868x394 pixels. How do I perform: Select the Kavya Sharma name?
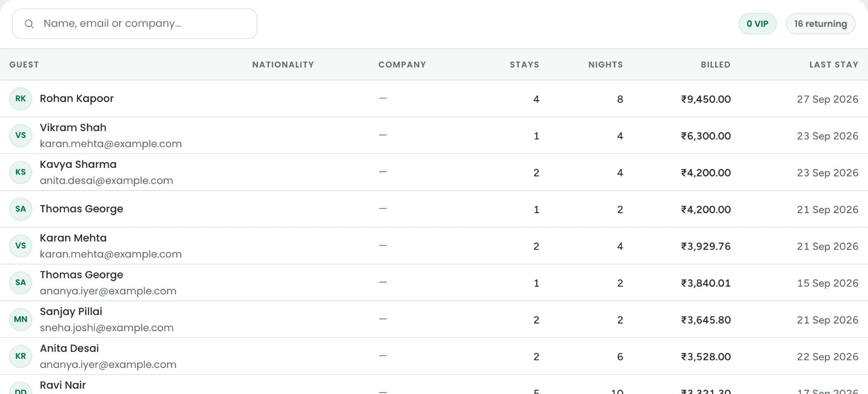point(78,164)
